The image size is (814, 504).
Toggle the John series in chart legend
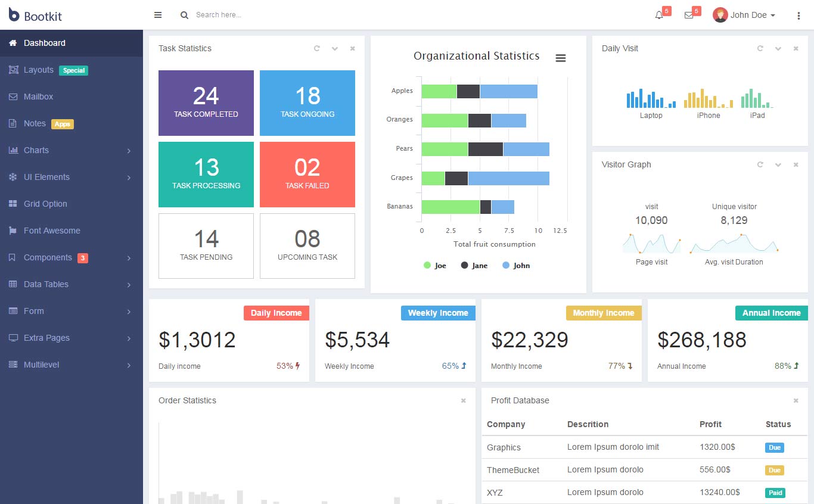[516, 266]
